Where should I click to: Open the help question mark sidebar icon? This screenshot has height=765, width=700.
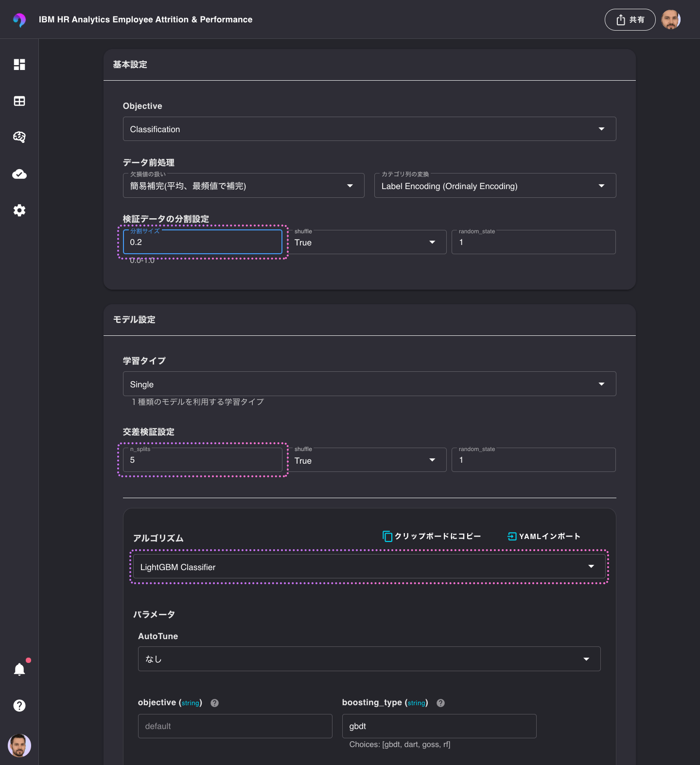click(19, 706)
